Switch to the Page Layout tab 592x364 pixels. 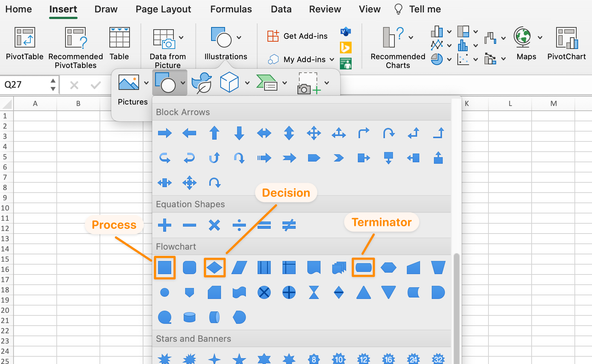pos(163,10)
